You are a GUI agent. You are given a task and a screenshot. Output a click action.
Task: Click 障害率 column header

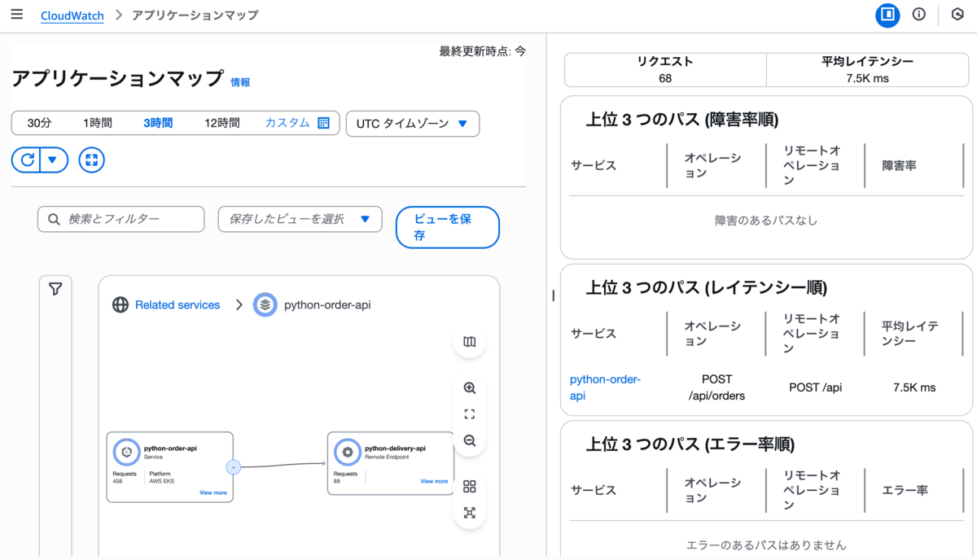(x=900, y=165)
